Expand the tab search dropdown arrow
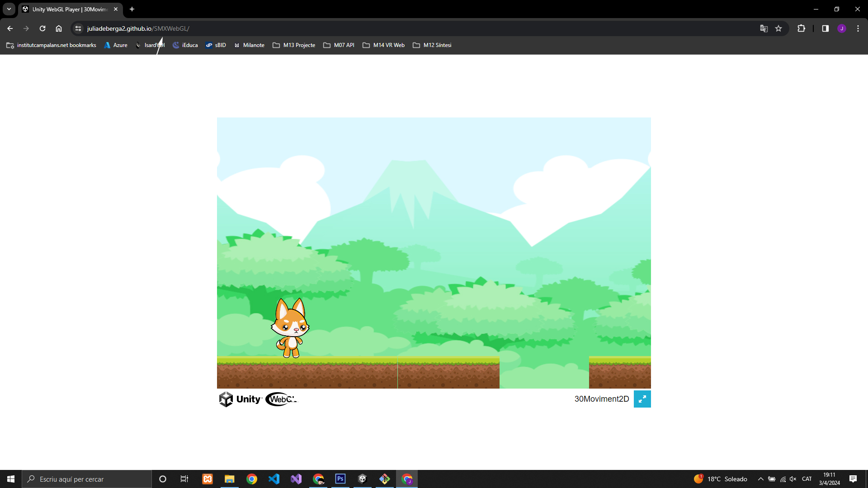 click(x=9, y=9)
